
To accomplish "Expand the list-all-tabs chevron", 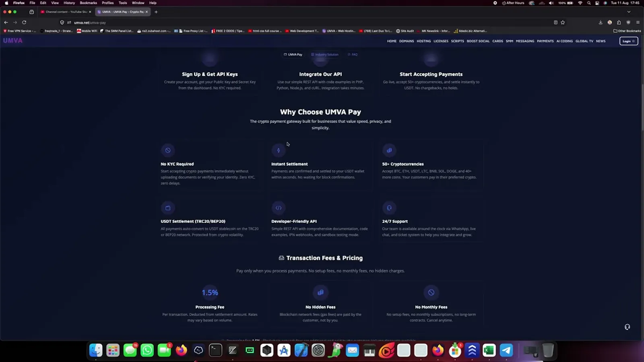I will tap(629, 12).
